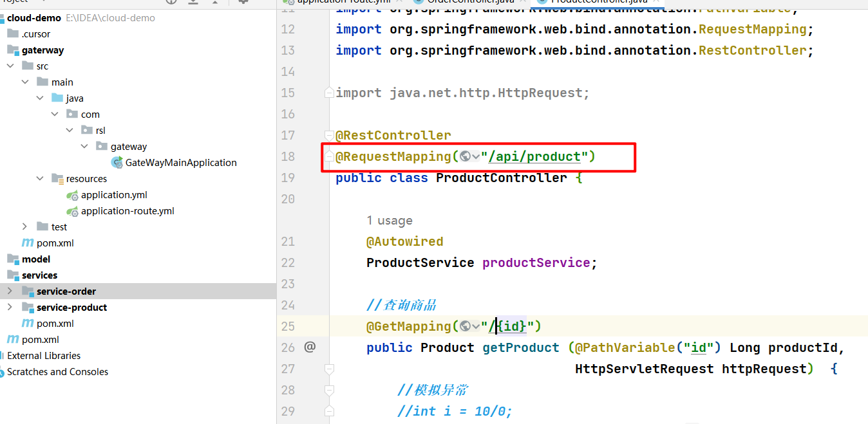868x424 pixels.
Task: Click Maven icon of pom.xml below test
Action: 28,243
